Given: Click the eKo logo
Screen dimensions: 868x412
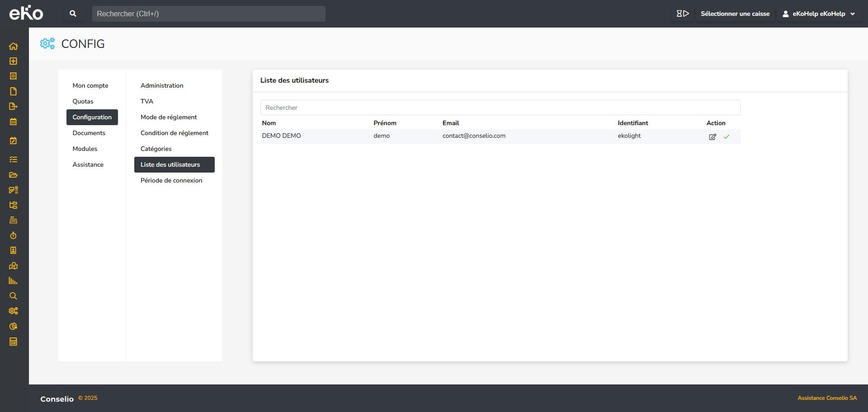Looking at the screenshot, I should coord(26,13).
